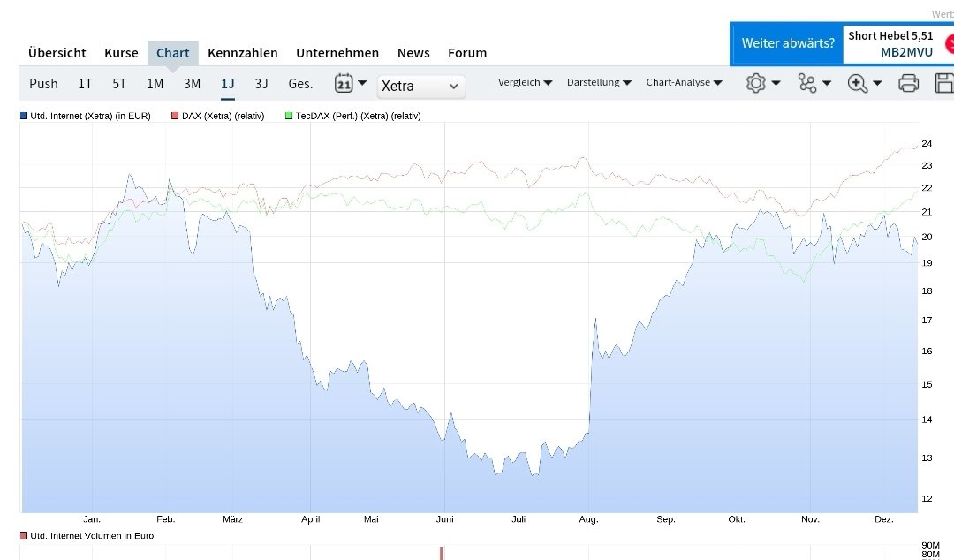Click the 'Weiter abwärts?' ad button
The height and width of the screenshot is (560, 954).
[x=787, y=42]
